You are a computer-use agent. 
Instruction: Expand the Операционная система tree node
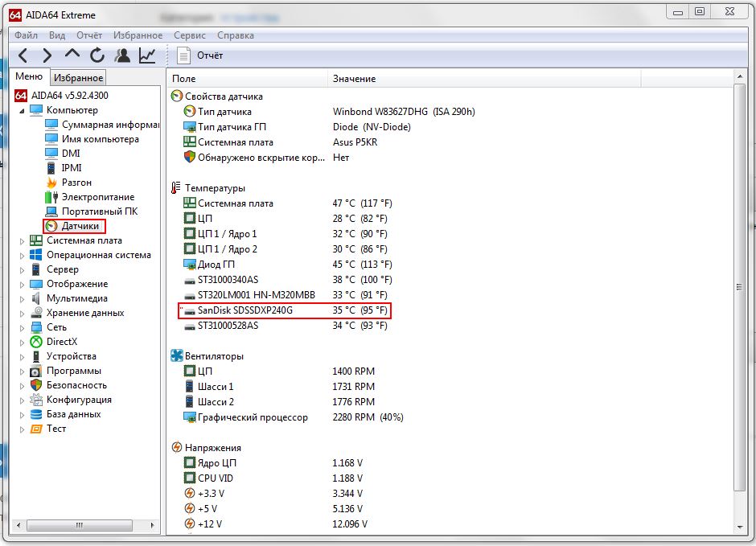tap(22, 256)
